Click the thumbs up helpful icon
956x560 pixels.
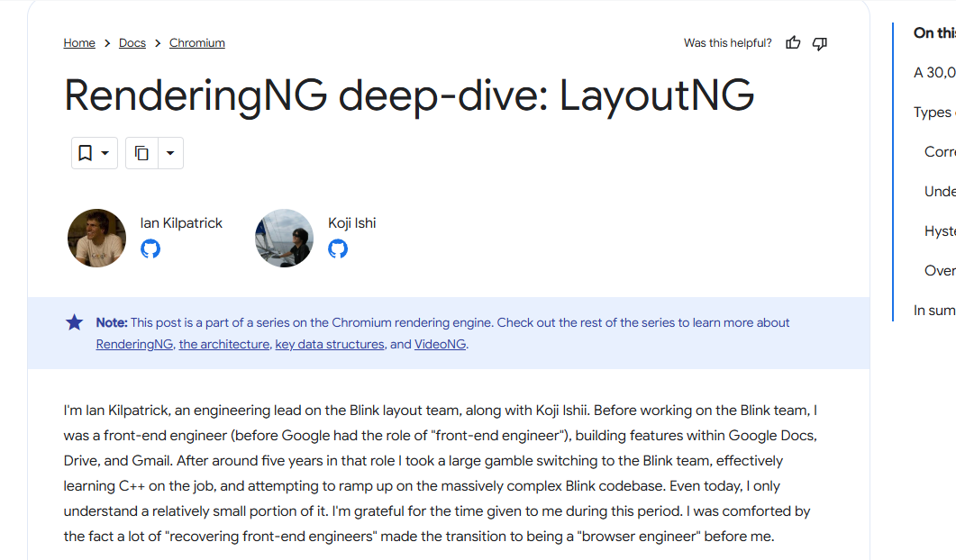793,42
